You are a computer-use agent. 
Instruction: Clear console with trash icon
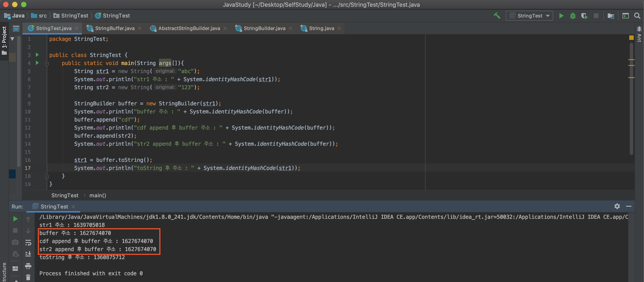28,277
